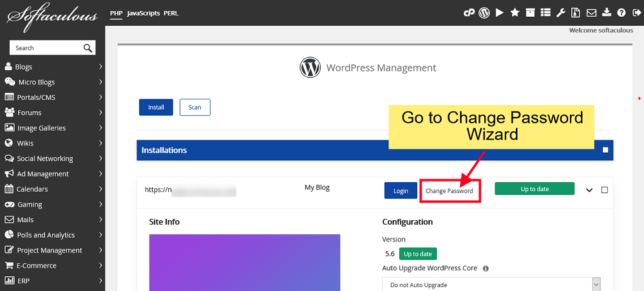Click the E-Commerce cart icon
This screenshot has height=291, width=644.
pos(9,265)
